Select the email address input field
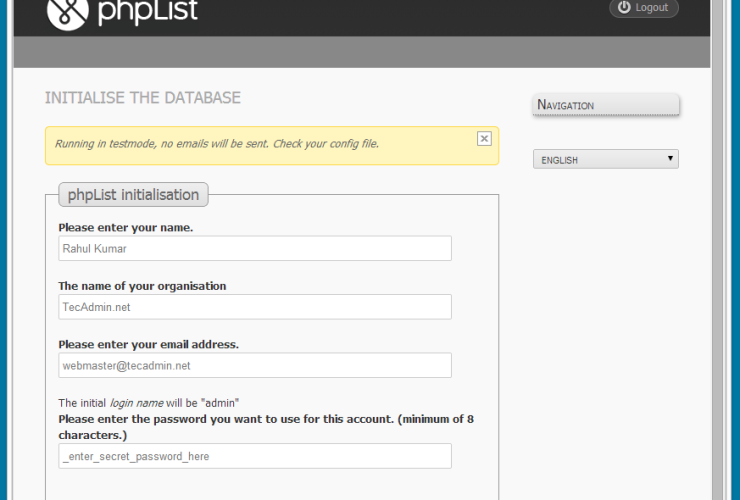740x500 pixels. point(255,365)
